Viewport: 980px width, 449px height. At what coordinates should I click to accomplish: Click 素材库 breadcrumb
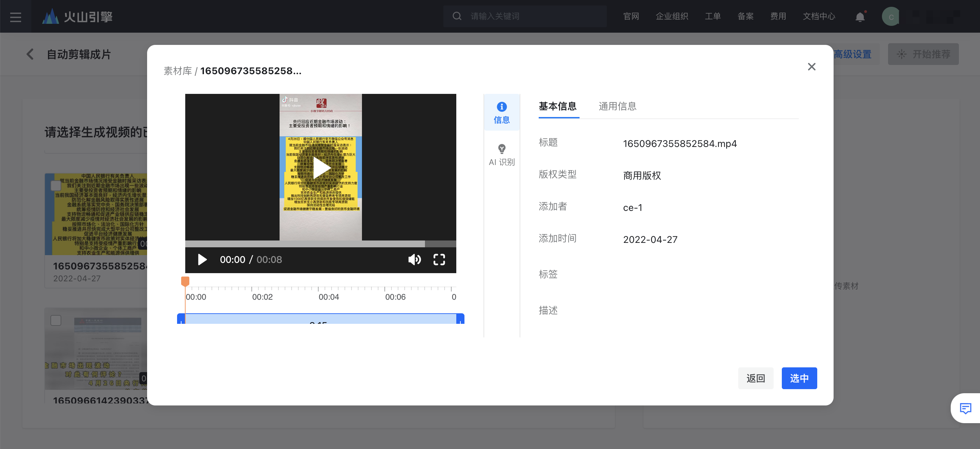178,71
